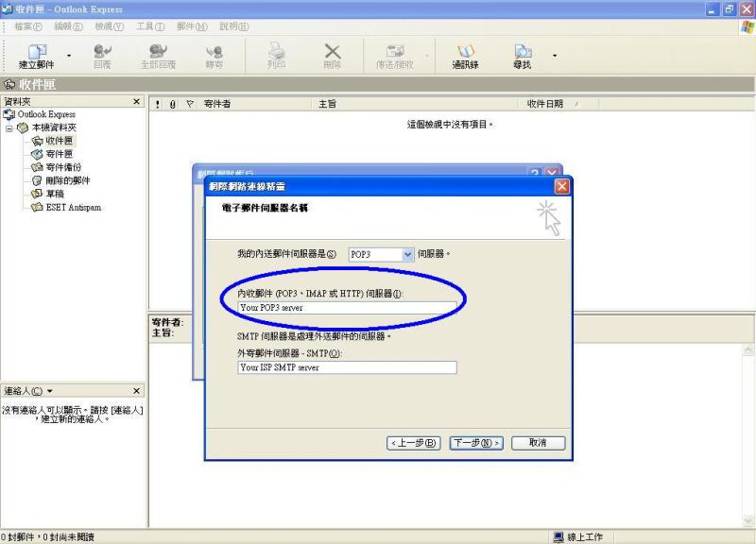Screen dimensions: 756x544
Task: Click the incoming mail POP3 server field
Action: [x=347, y=307]
